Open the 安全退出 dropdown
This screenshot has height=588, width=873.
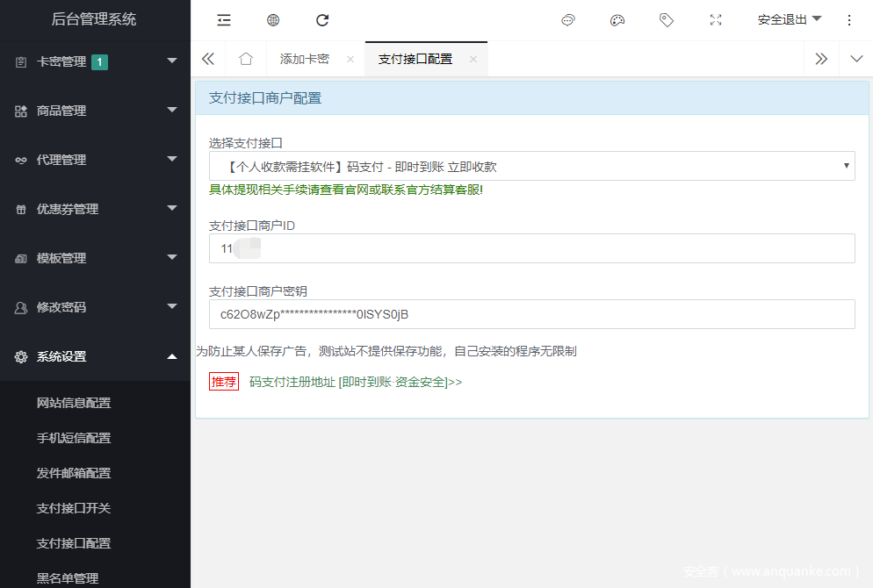click(789, 19)
